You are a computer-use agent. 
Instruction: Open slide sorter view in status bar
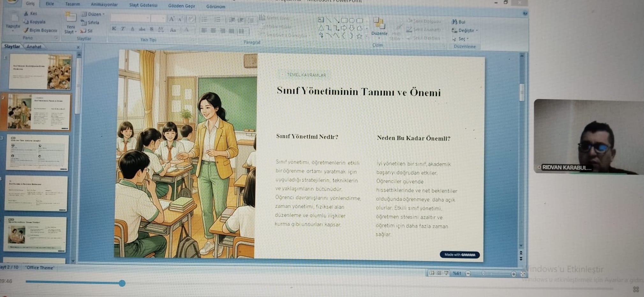tap(439, 273)
